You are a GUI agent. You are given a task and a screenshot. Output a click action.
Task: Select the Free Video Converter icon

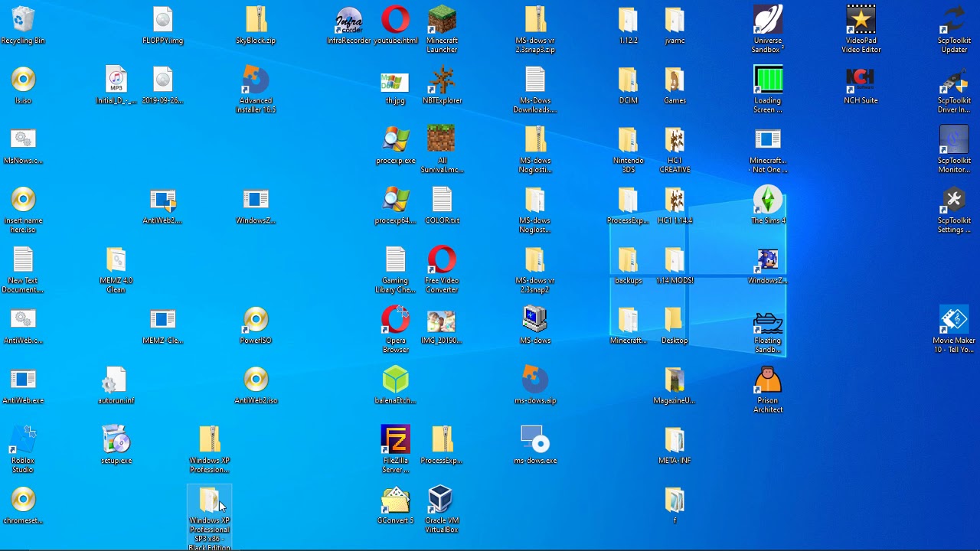[442, 259]
